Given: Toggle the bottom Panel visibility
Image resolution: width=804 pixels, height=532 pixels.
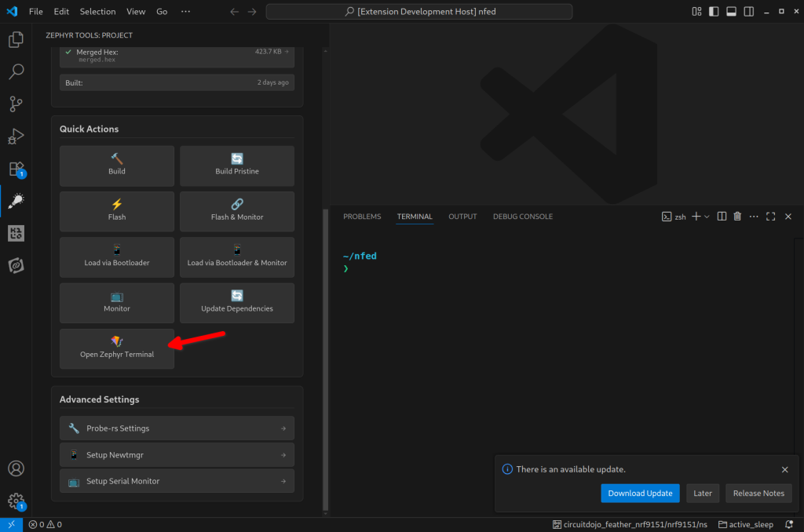Looking at the screenshot, I should tap(731, 11).
